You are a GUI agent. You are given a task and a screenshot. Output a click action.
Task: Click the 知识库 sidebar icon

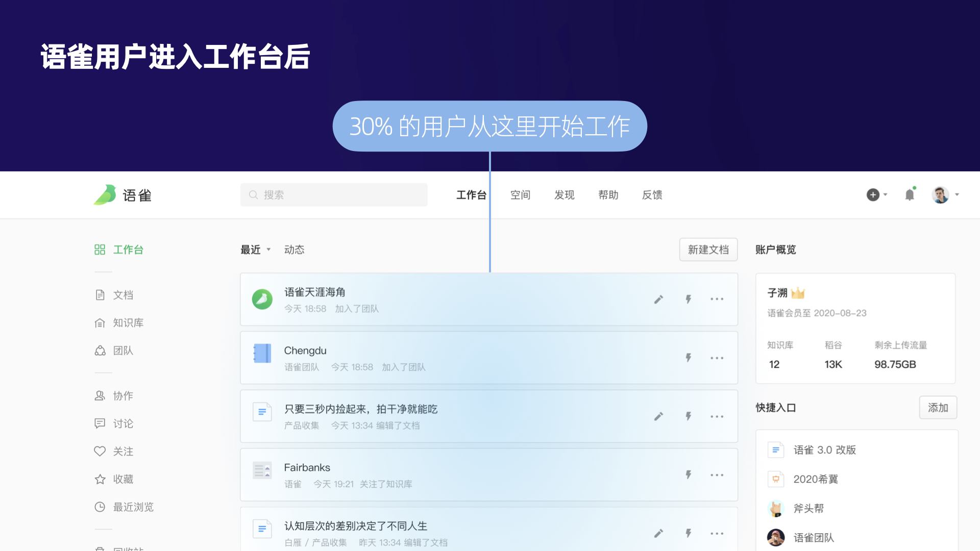click(x=100, y=323)
